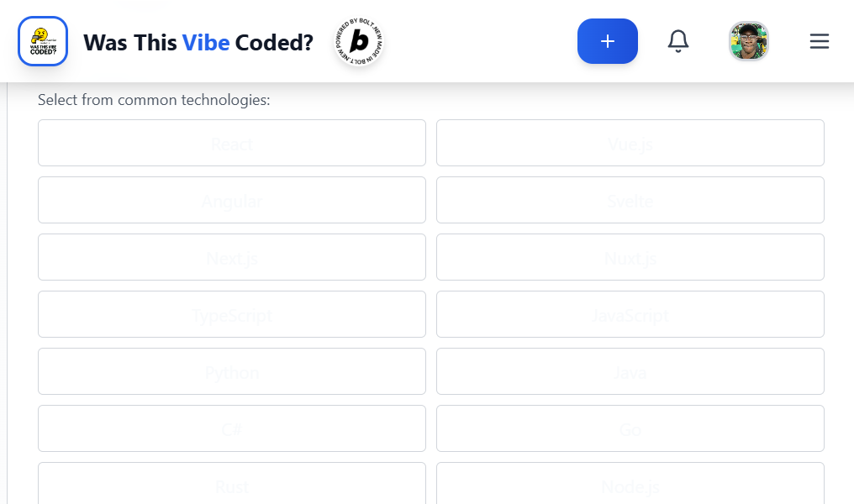Choose the Svelte technology option
This screenshot has height=504, width=854.
630,200
